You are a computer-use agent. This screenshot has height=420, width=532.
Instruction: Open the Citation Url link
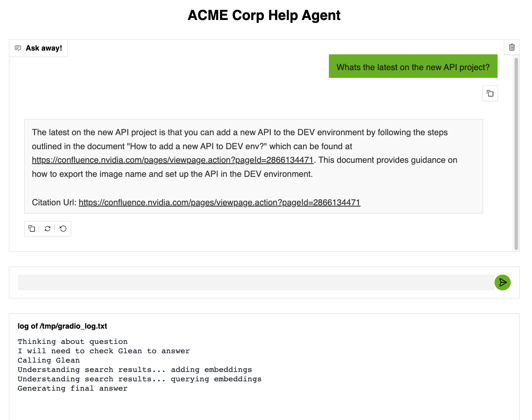click(219, 203)
